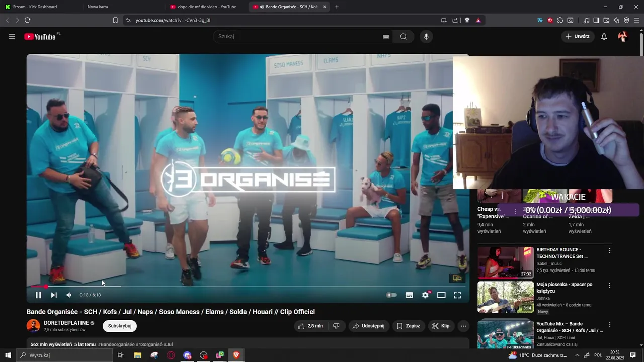
Task: Seek in the video progress bar
Action: [x=248, y=287]
